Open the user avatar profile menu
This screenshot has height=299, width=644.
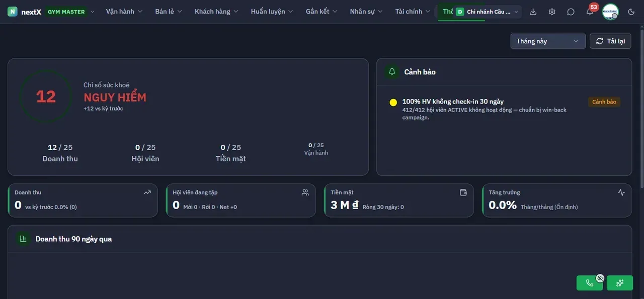[x=610, y=12]
